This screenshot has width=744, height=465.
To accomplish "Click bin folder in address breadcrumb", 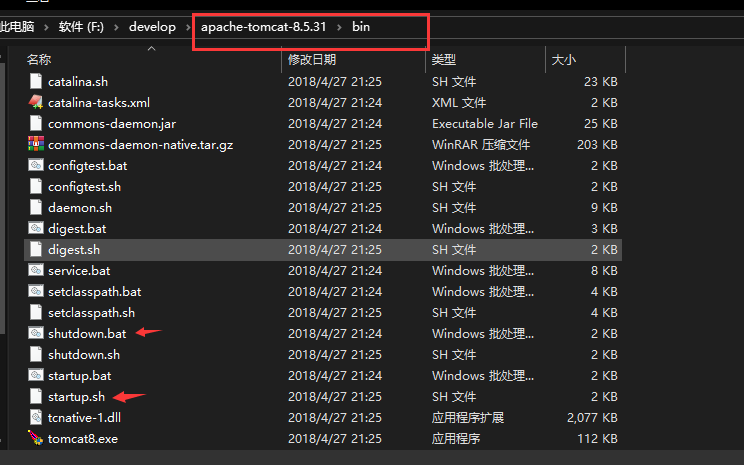I will point(361,27).
